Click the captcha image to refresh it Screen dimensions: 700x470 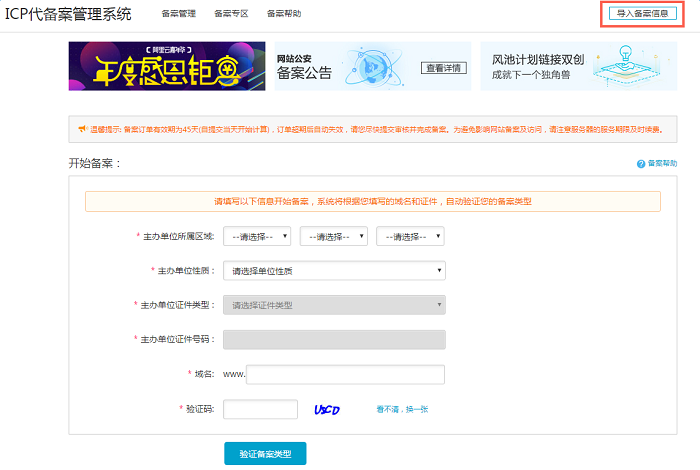[328, 409]
